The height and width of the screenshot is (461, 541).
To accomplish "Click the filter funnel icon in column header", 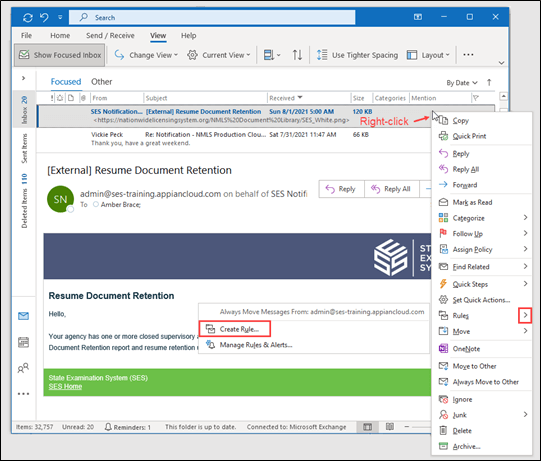I will (x=476, y=98).
